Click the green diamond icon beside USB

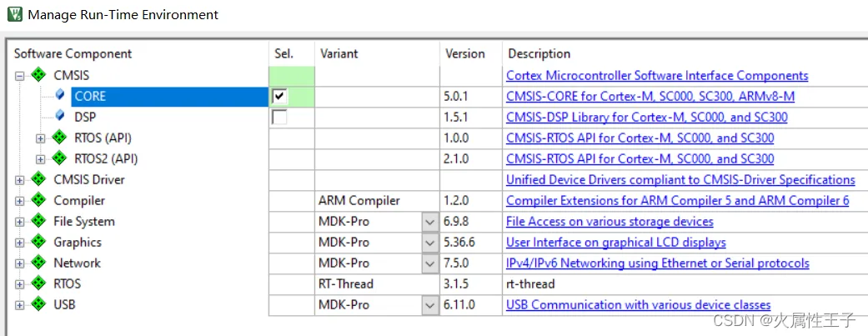38,303
